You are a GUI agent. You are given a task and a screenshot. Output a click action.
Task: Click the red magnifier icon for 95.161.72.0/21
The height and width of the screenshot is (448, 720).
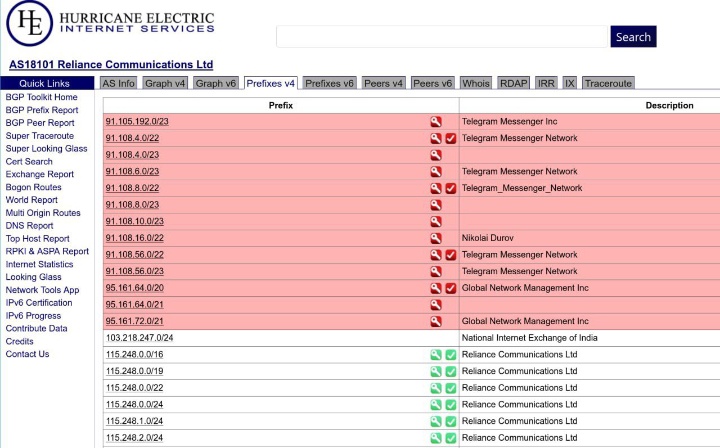(436, 321)
